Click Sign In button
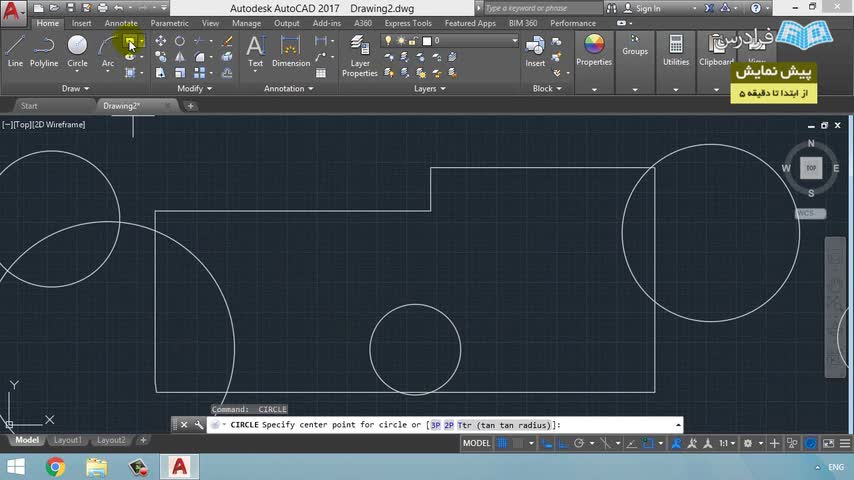 click(x=647, y=8)
